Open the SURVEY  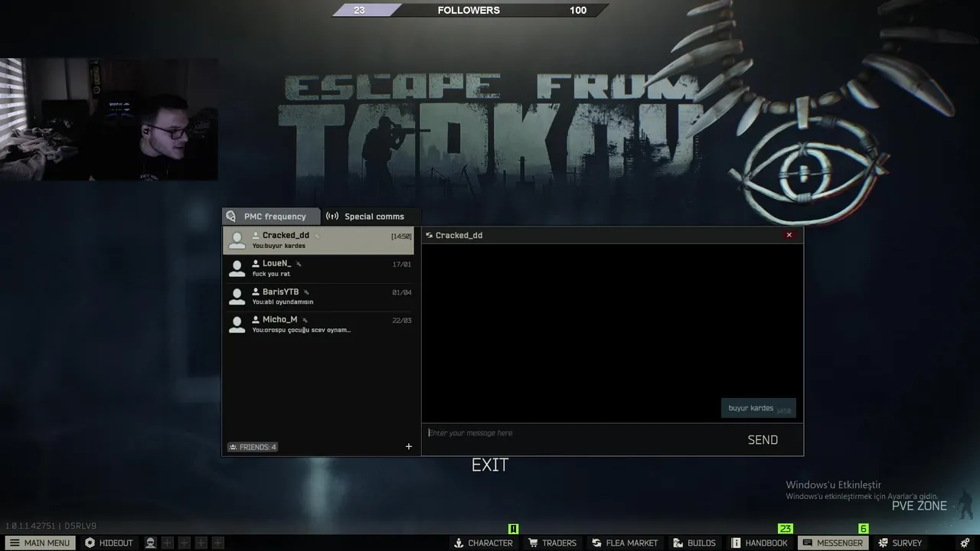900,543
